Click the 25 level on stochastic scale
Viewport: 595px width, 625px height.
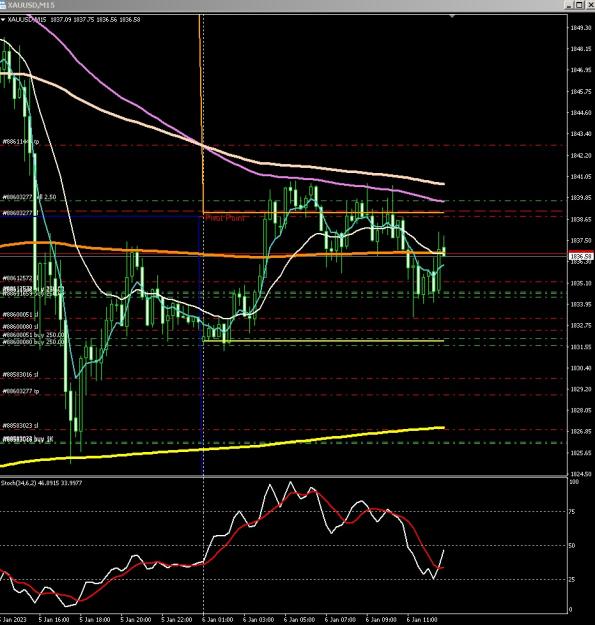tap(572, 580)
